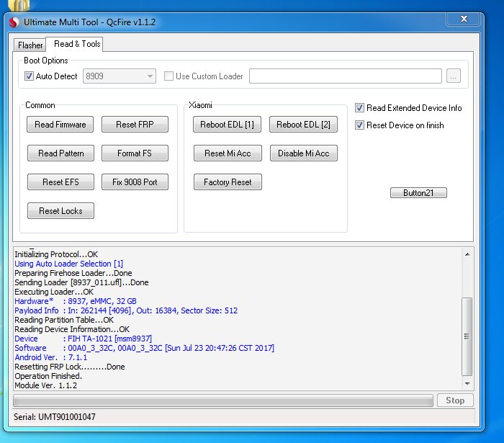Click the 'Reading Device Information...OK' log line

pyautogui.click(x=72, y=329)
